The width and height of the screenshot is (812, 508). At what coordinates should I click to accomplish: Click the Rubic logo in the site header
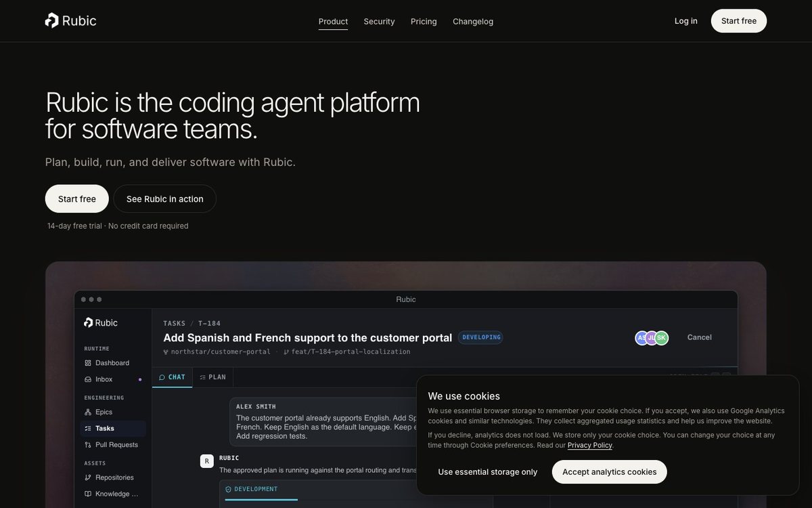point(70,20)
